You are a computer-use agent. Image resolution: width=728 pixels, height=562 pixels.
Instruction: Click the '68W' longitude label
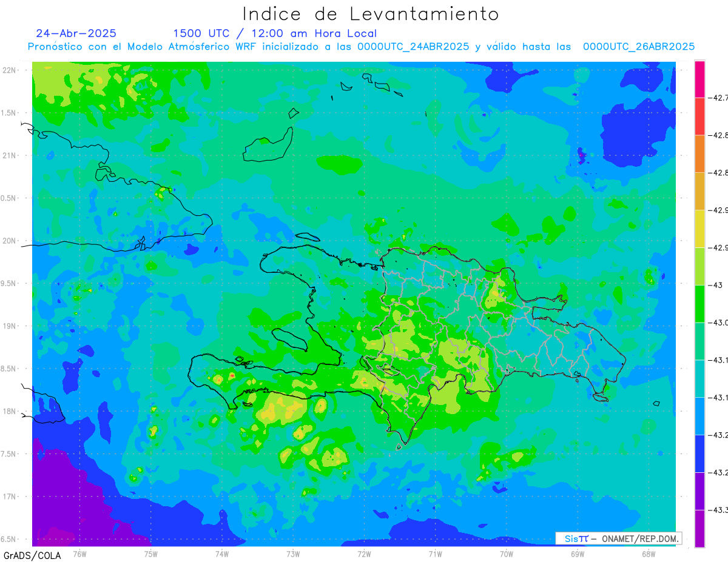pyautogui.click(x=649, y=554)
